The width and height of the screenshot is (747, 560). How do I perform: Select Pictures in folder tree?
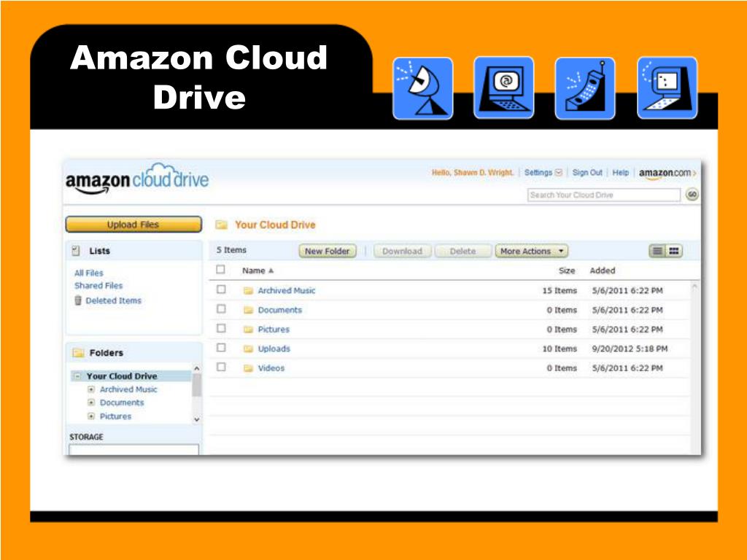(x=116, y=416)
